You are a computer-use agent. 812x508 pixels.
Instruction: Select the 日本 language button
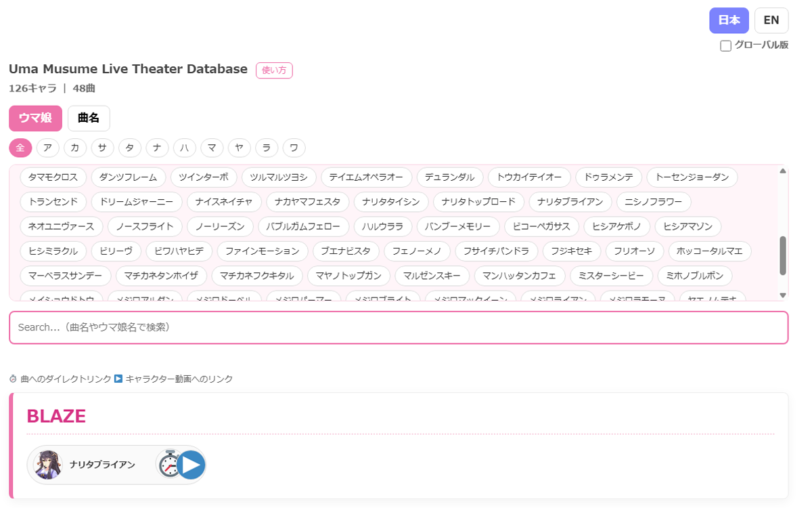coord(729,20)
